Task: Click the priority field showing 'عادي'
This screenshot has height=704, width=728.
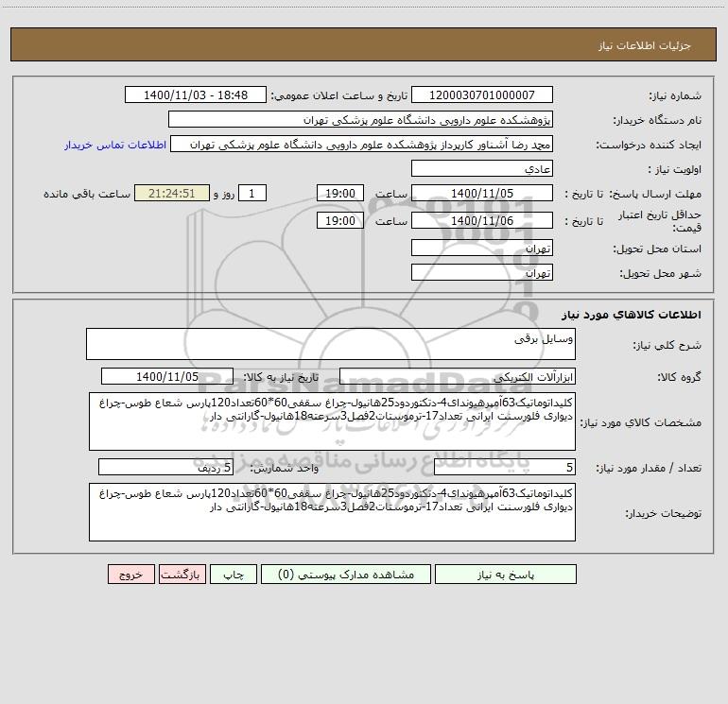Action: [x=482, y=168]
